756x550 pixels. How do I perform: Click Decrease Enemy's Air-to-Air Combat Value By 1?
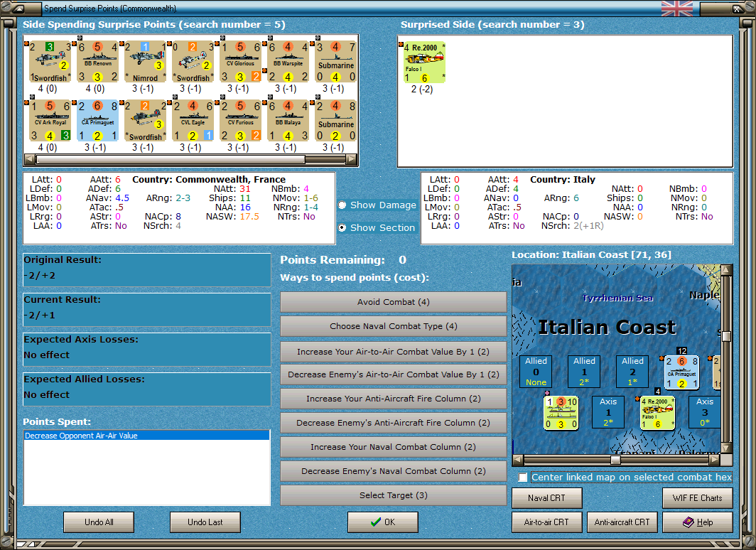tap(393, 374)
